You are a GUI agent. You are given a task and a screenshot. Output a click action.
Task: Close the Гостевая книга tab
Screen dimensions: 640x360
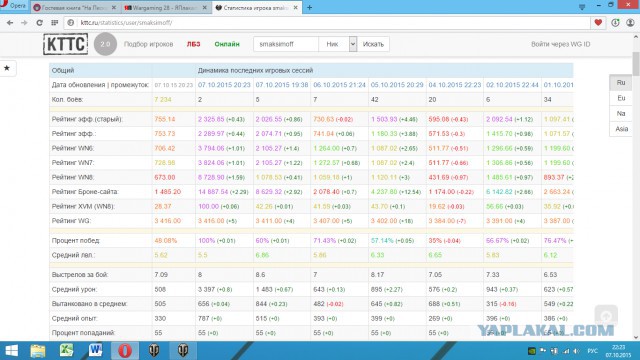113,8
